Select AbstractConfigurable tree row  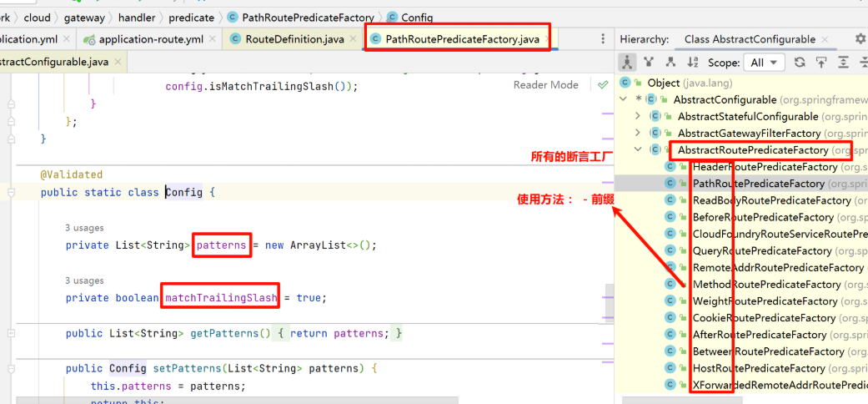(x=740, y=100)
